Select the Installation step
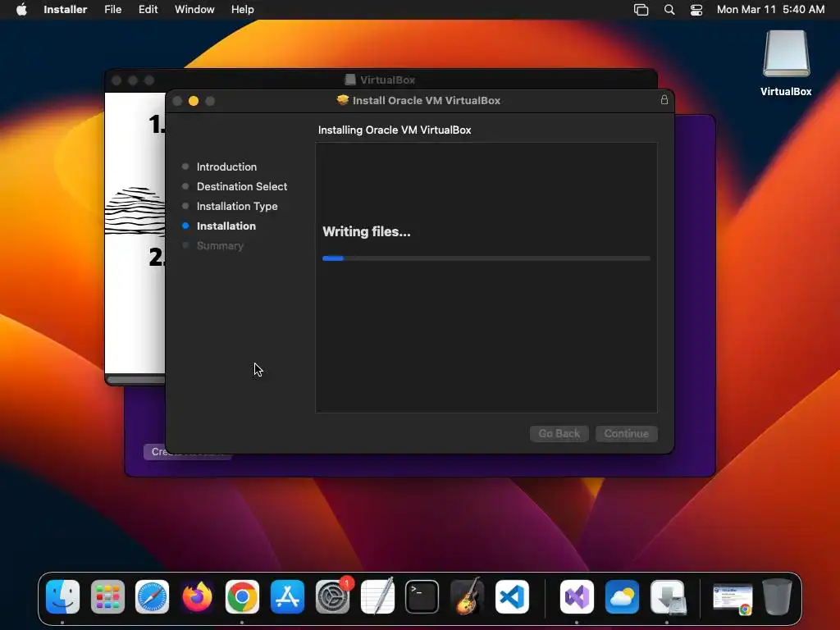The image size is (840, 630). (x=226, y=226)
